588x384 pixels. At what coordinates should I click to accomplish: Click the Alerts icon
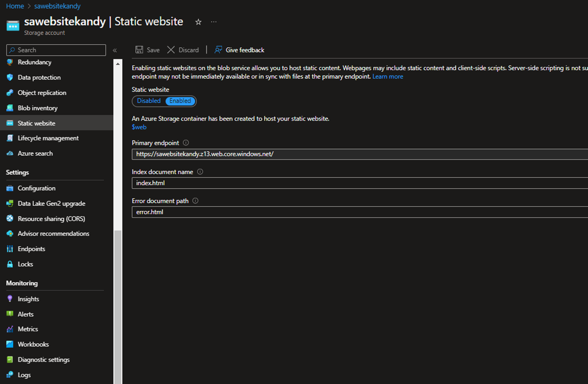(10, 314)
